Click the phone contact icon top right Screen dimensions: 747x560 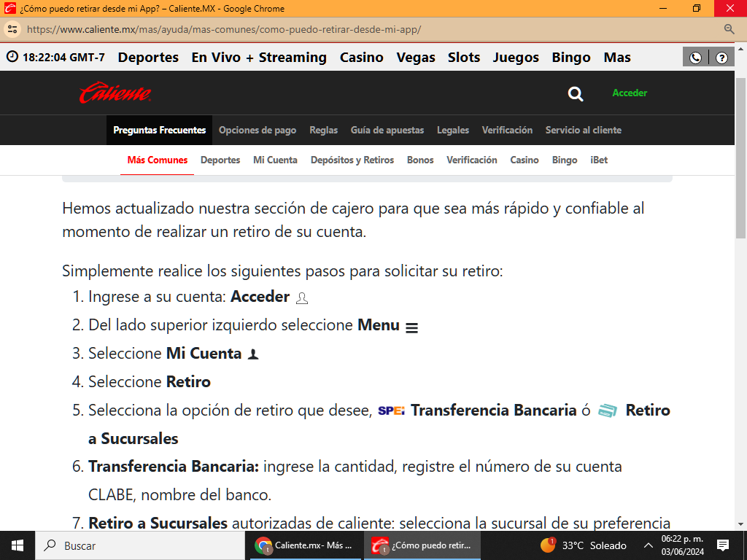point(694,57)
